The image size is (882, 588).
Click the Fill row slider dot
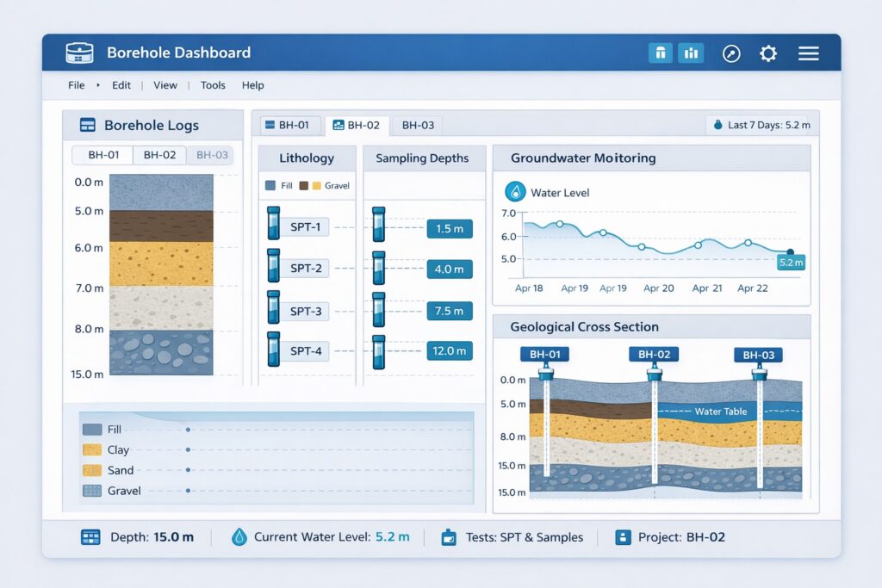click(x=188, y=430)
